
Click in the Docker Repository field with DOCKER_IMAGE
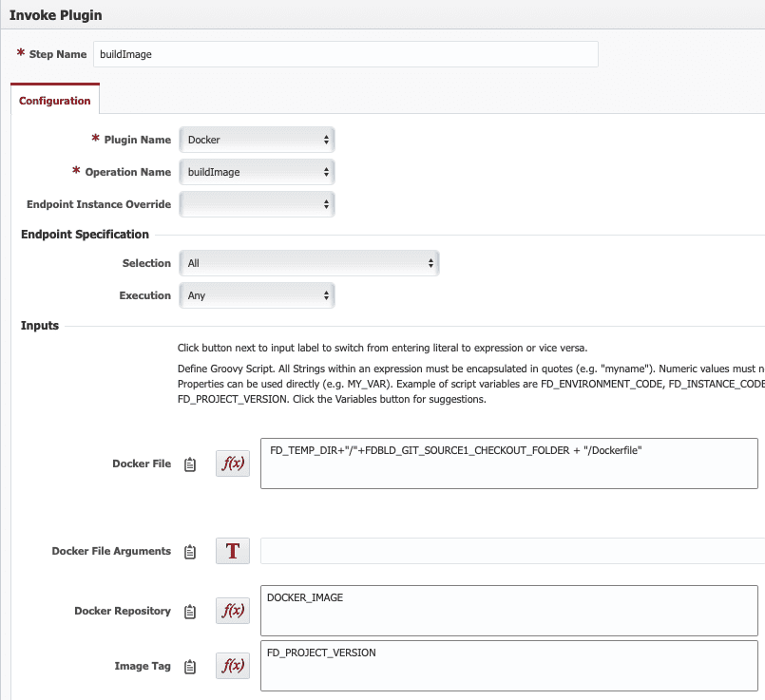pos(508,611)
